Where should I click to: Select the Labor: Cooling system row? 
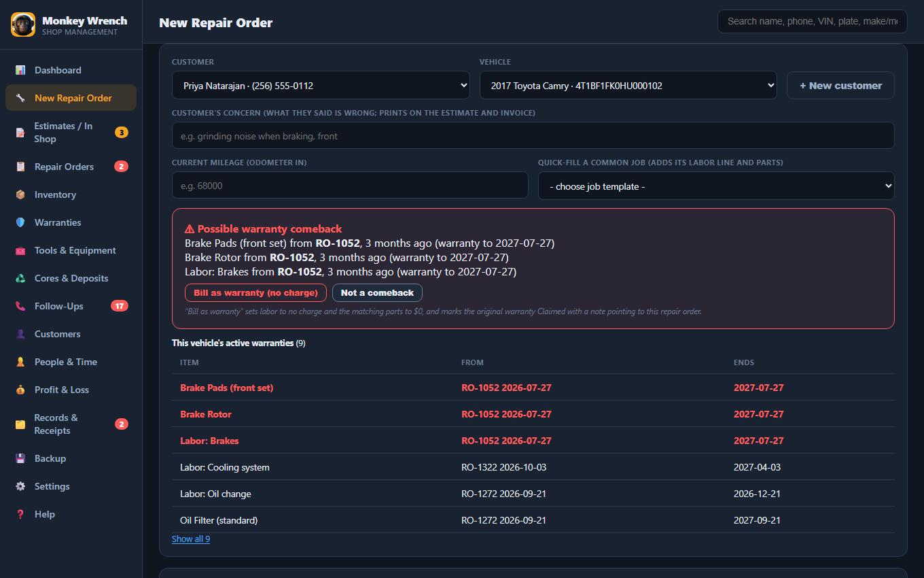coord(533,467)
